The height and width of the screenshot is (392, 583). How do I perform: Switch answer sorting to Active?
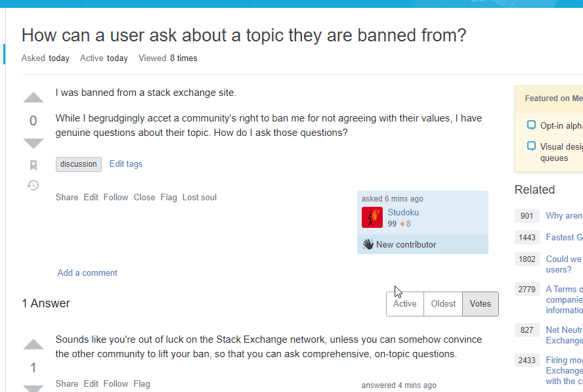pyautogui.click(x=404, y=303)
